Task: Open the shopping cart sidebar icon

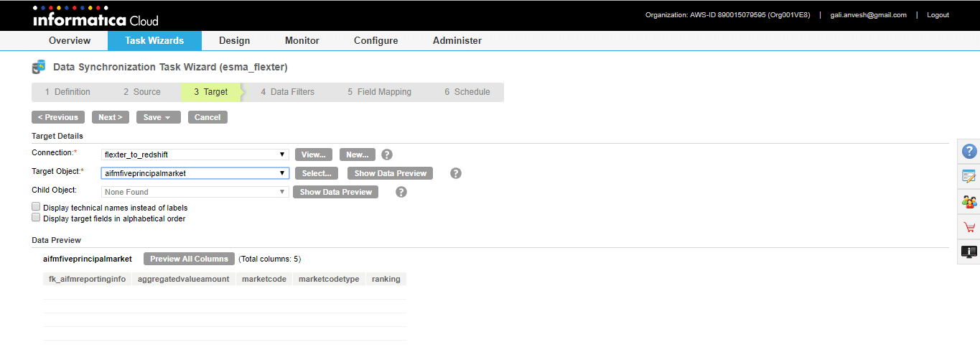Action: (969, 227)
